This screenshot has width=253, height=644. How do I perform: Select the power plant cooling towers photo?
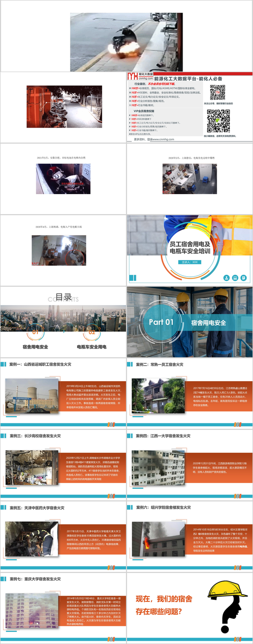[x=32, y=396]
